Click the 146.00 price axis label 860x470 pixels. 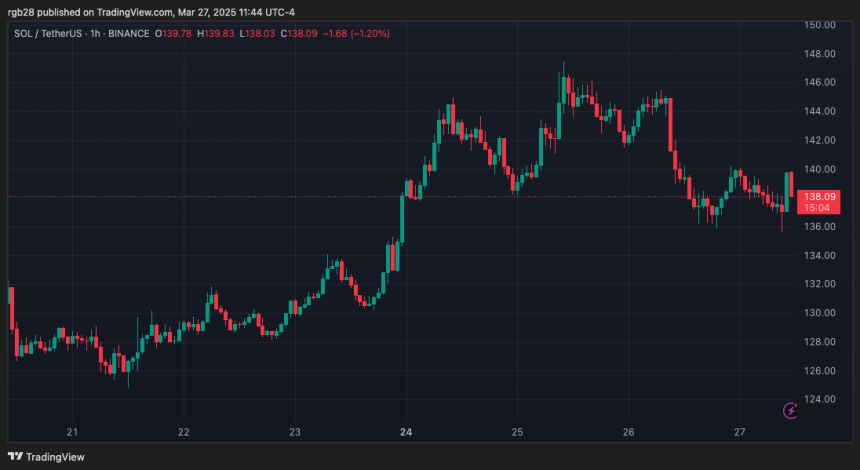tap(819, 82)
